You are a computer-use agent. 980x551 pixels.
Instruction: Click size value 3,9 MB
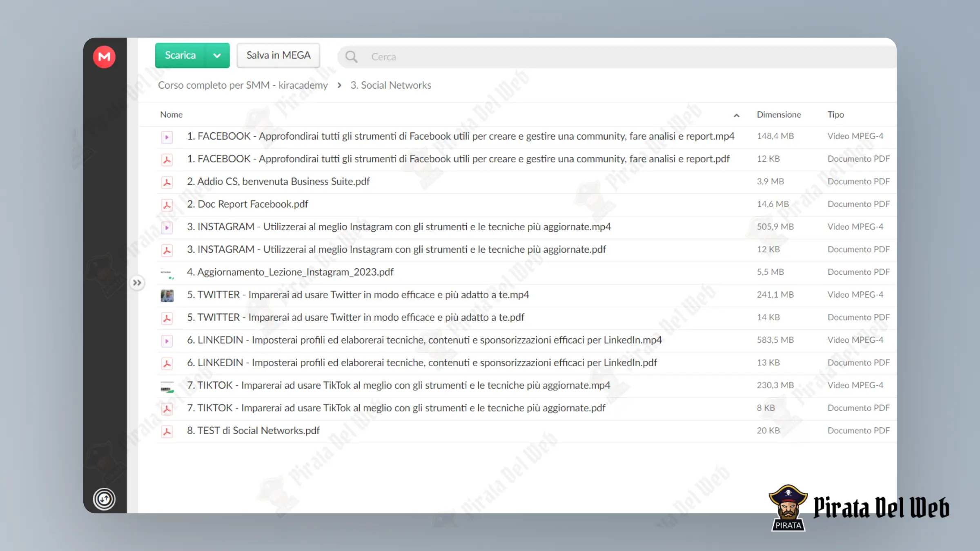pyautogui.click(x=770, y=181)
